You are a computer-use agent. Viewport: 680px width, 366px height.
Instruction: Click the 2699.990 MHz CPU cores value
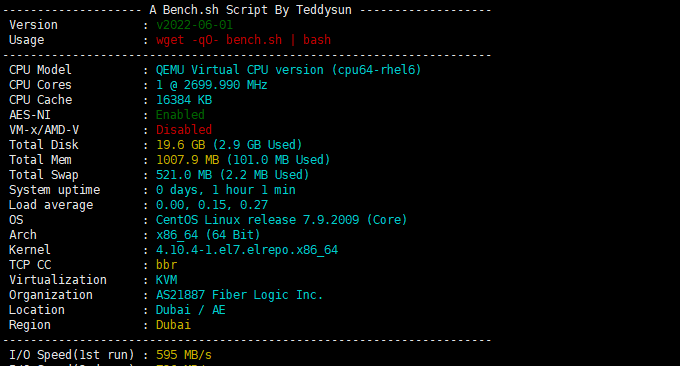click(212, 85)
